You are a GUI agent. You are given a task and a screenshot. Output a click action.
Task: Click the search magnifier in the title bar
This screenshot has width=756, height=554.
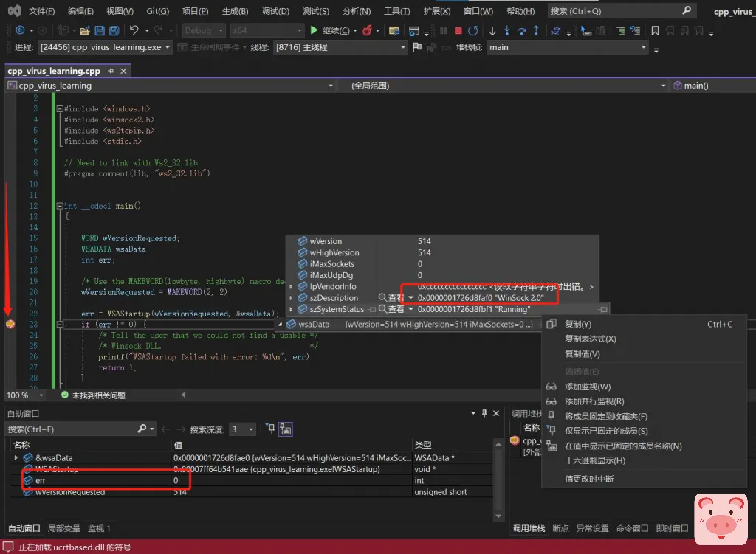(686, 11)
